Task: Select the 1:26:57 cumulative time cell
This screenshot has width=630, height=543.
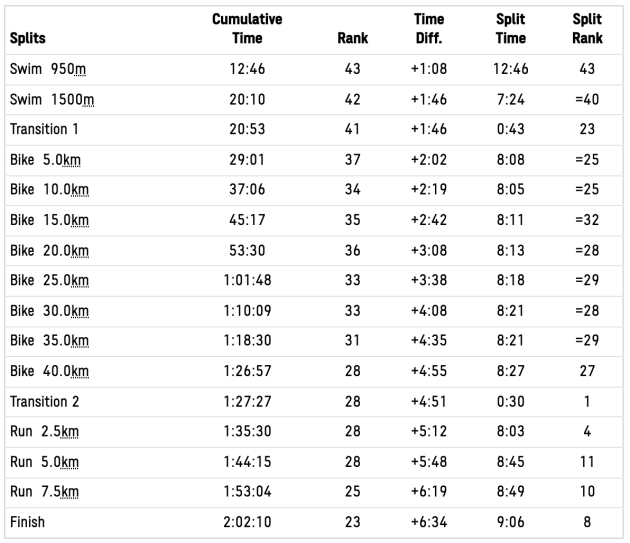Action: tap(247, 372)
